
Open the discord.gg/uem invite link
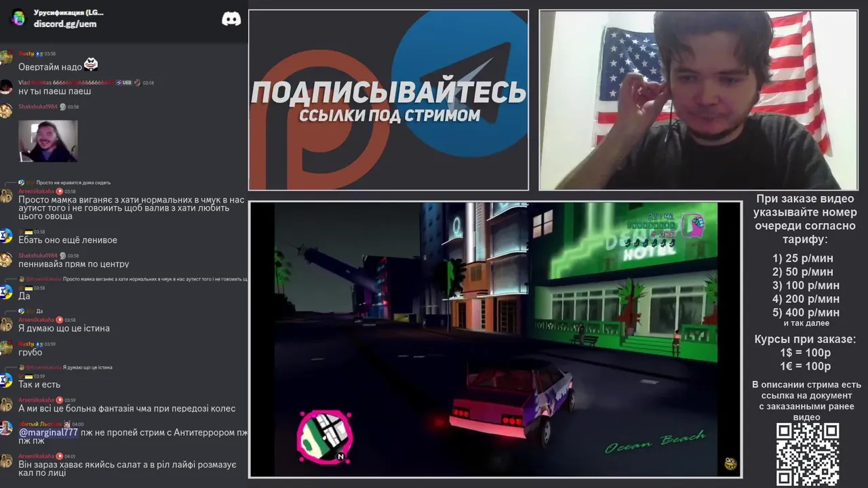65,24
